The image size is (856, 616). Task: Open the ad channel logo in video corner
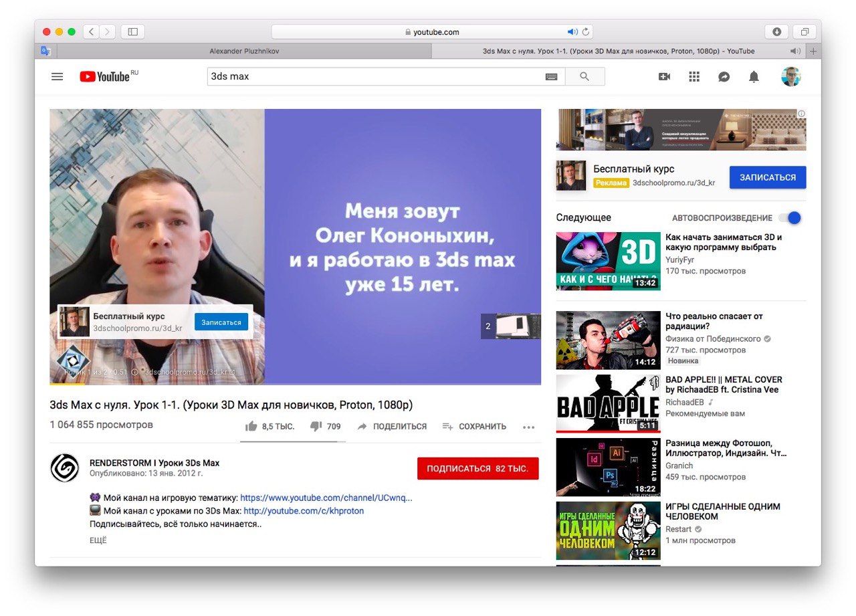coord(73,360)
